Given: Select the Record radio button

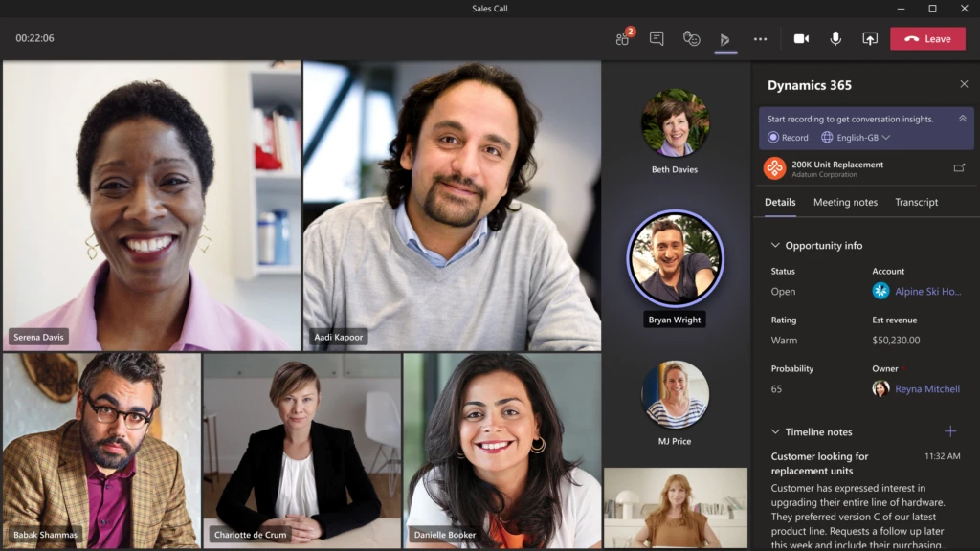Looking at the screenshot, I should pos(775,138).
